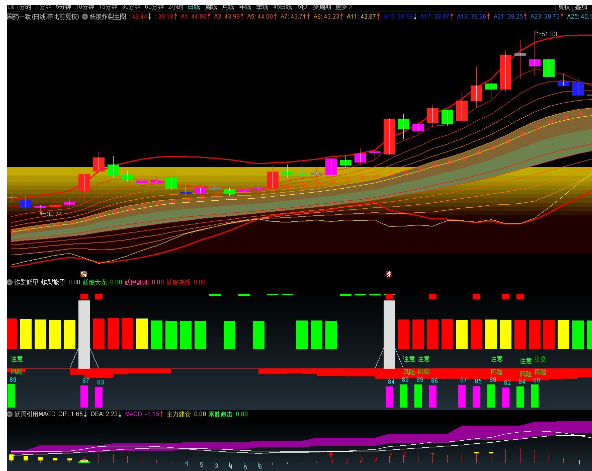
Task: Click the red-white event marker icon below candles
Action: point(389,274)
